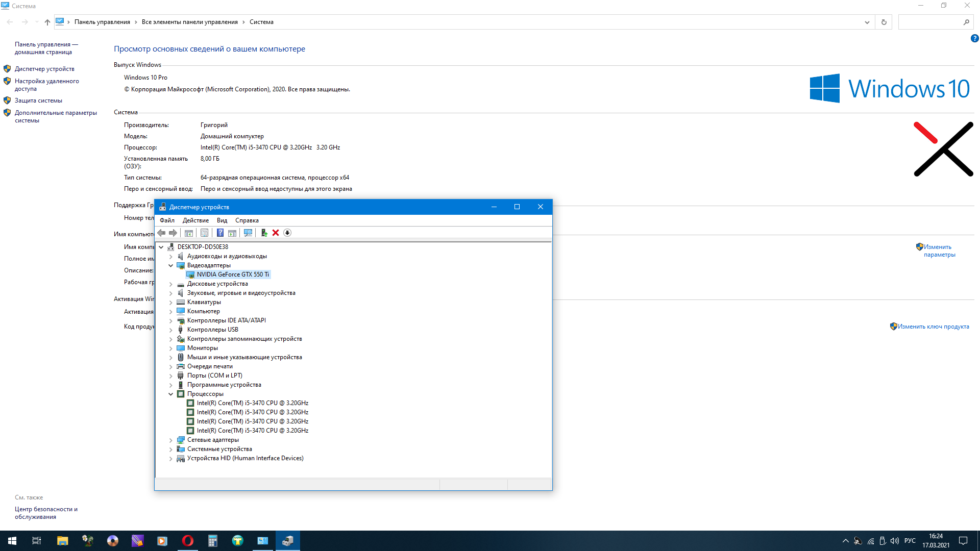The width and height of the screenshot is (980, 551).
Task: Open File Explorer from the taskbar
Action: (62, 541)
